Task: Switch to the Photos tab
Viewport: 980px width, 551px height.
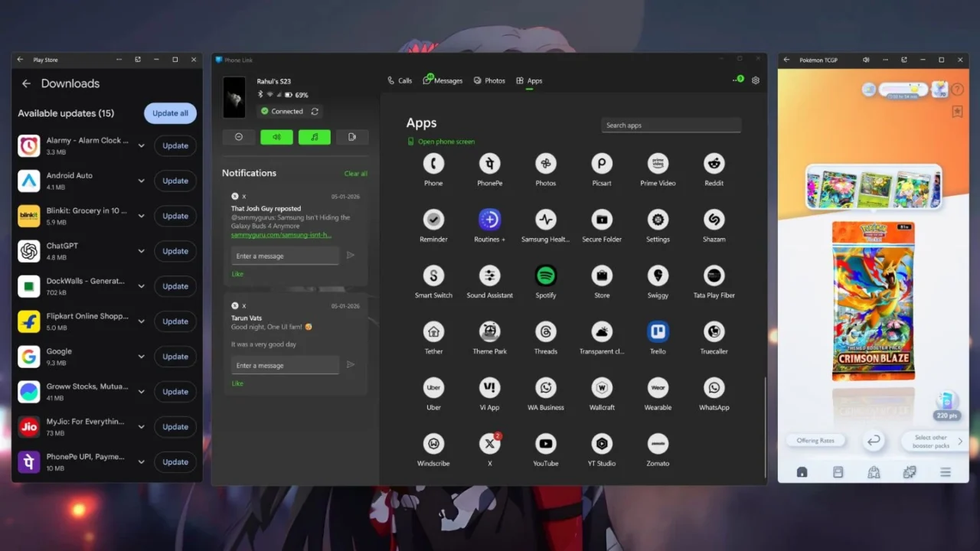Action: tap(489, 80)
